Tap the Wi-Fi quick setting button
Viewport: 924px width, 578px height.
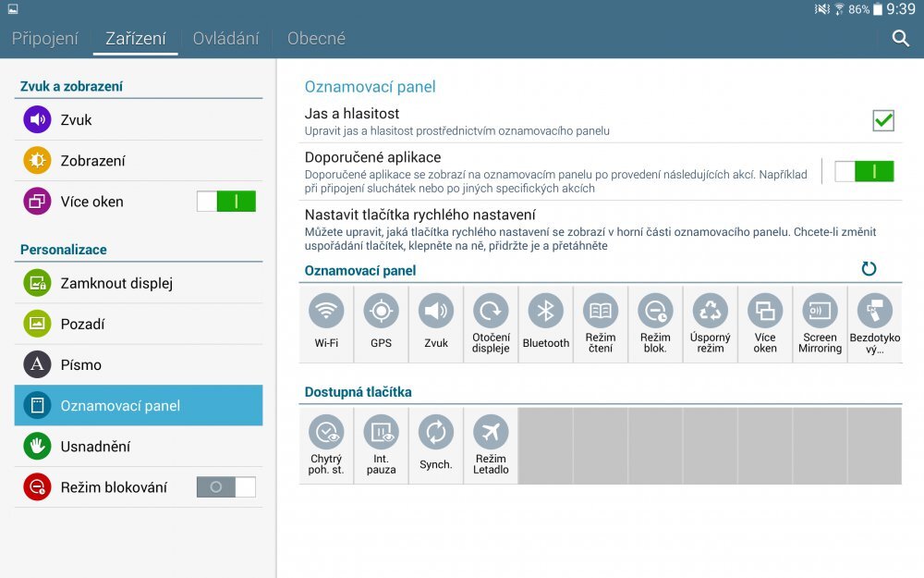click(x=326, y=311)
